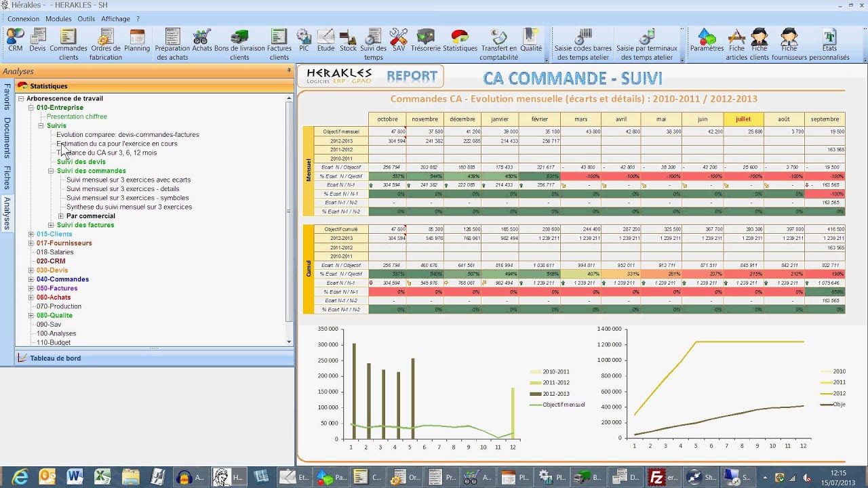
Task: Open the Etude toolbar icon
Action: tap(325, 41)
